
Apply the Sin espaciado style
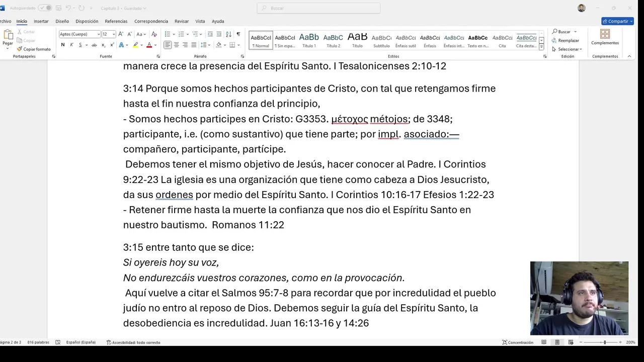285,40
